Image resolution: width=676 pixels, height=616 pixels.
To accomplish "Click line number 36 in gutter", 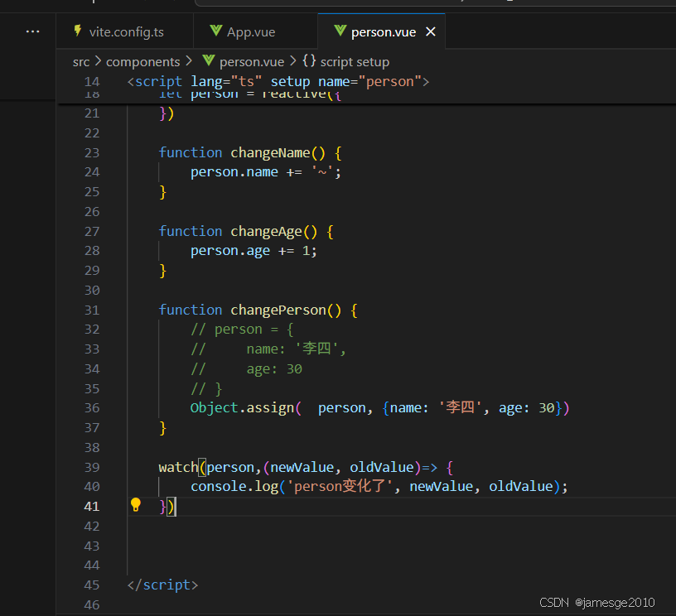I will coord(92,408).
